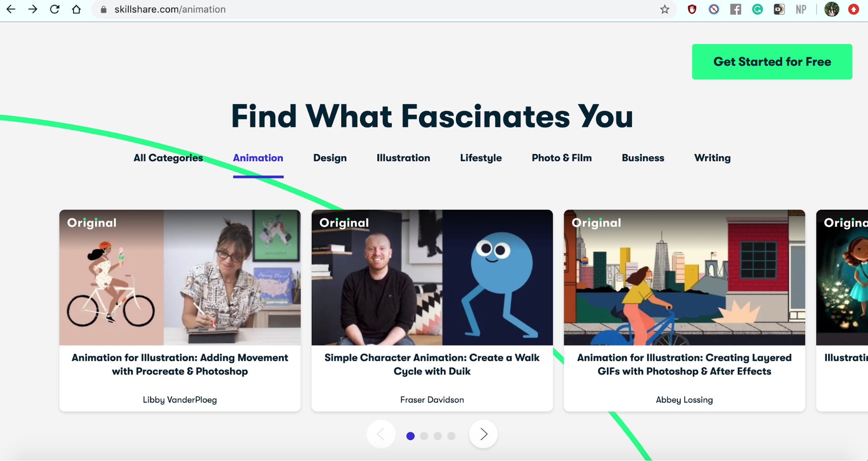Select the Illustration category tab
The width and height of the screenshot is (868, 461).
tap(403, 158)
